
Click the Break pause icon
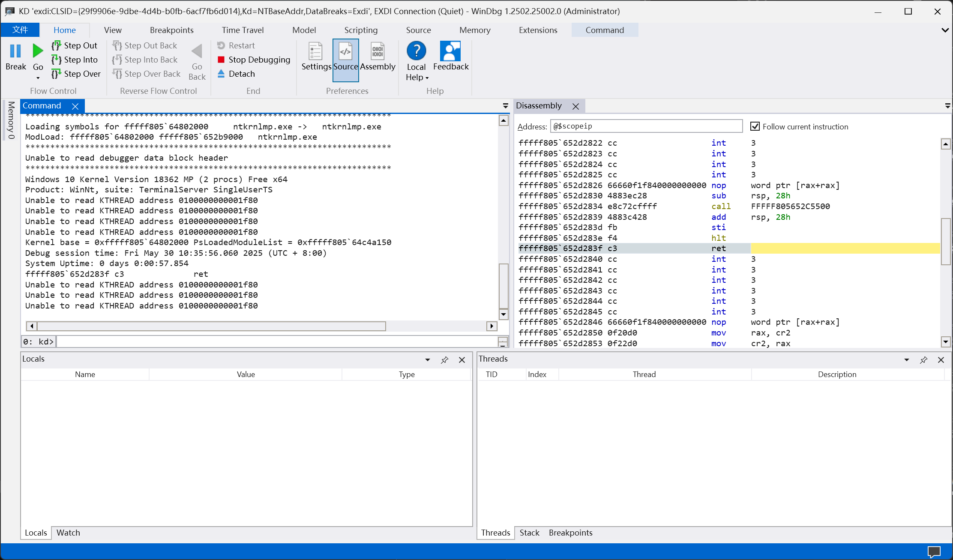15,51
